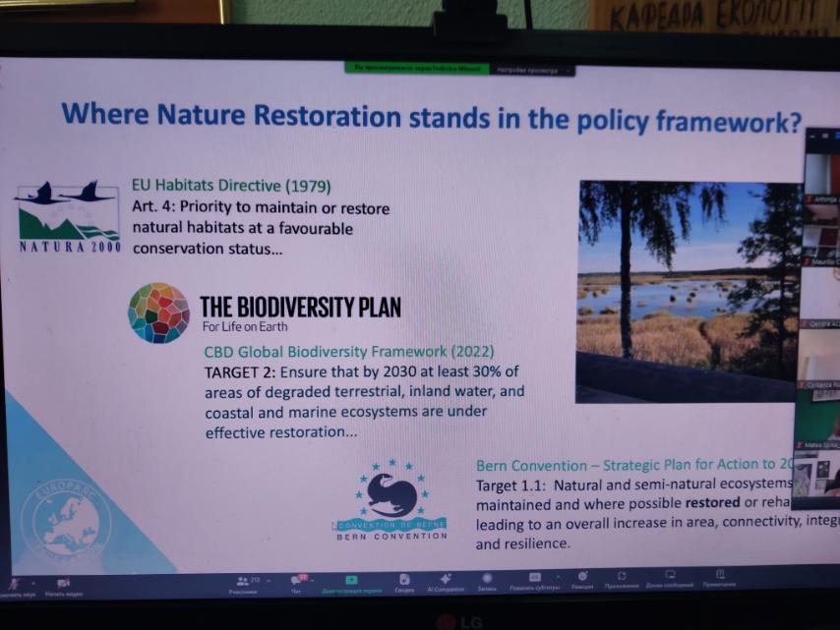Click the Record icon
Image resolution: width=840 pixels, height=630 pixels.
(486, 578)
